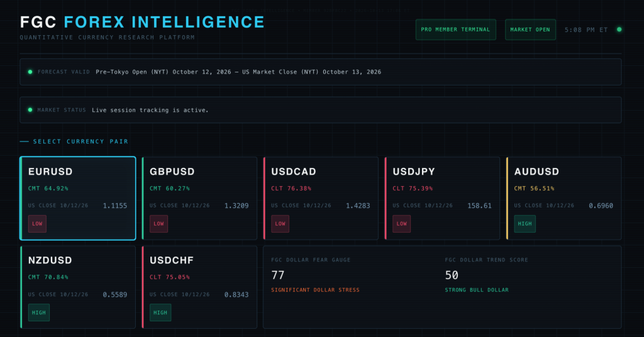644x337 pixels.
Task: Click the CMT 64.92% reading
Action: [x=48, y=189]
